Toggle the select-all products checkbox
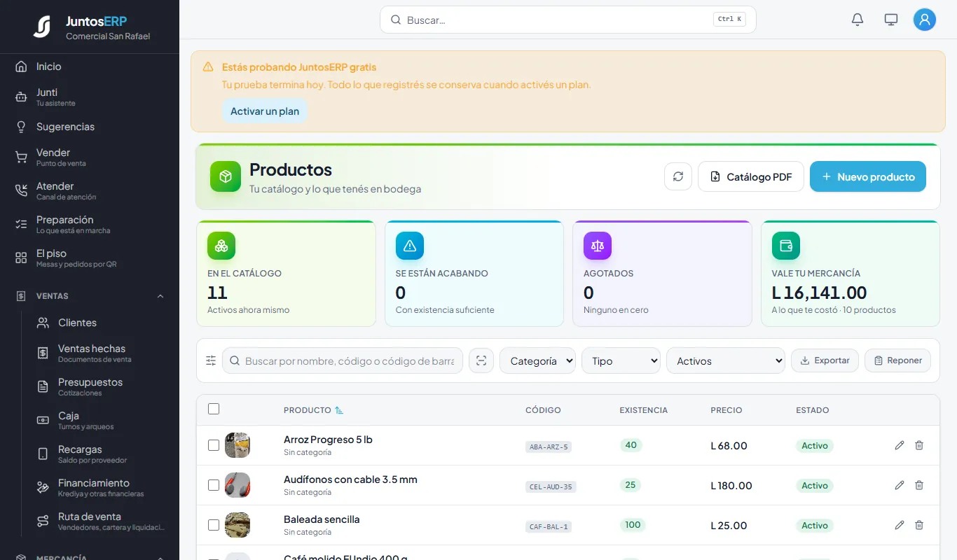Viewport: 957px width, 560px height. click(x=214, y=409)
